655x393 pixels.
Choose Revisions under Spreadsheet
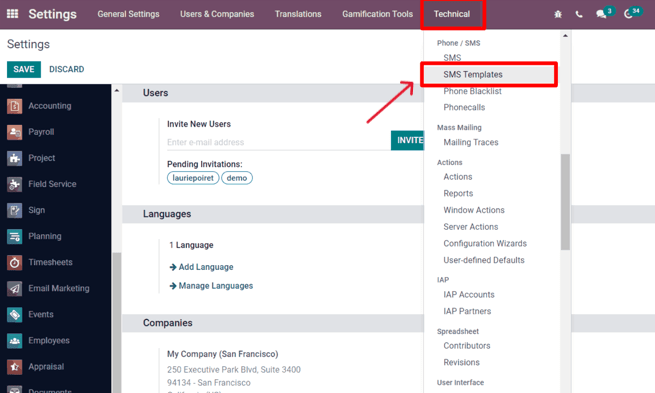coord(461,363)
